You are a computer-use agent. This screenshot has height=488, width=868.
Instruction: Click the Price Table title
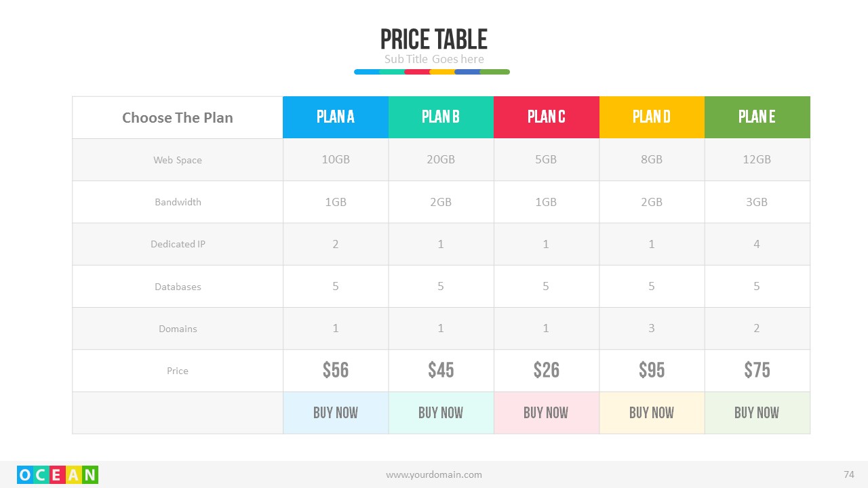(x=434, y=39)
